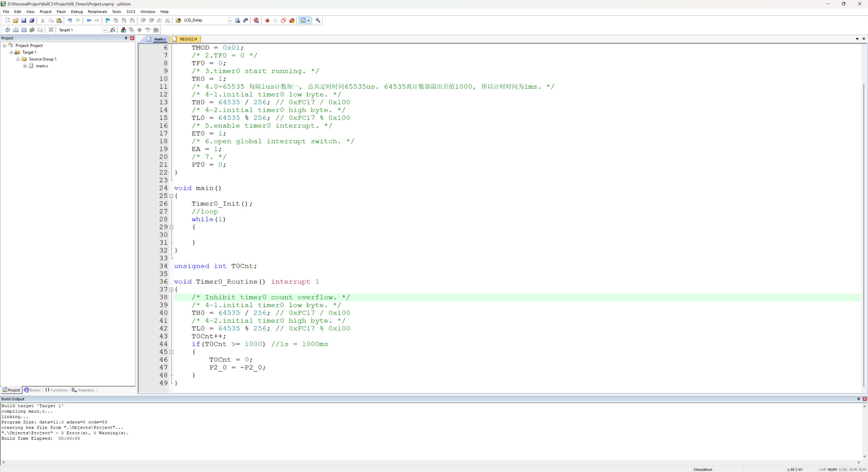Click the Save All icon
868x472 pixels.
click(x=32, y=20)
